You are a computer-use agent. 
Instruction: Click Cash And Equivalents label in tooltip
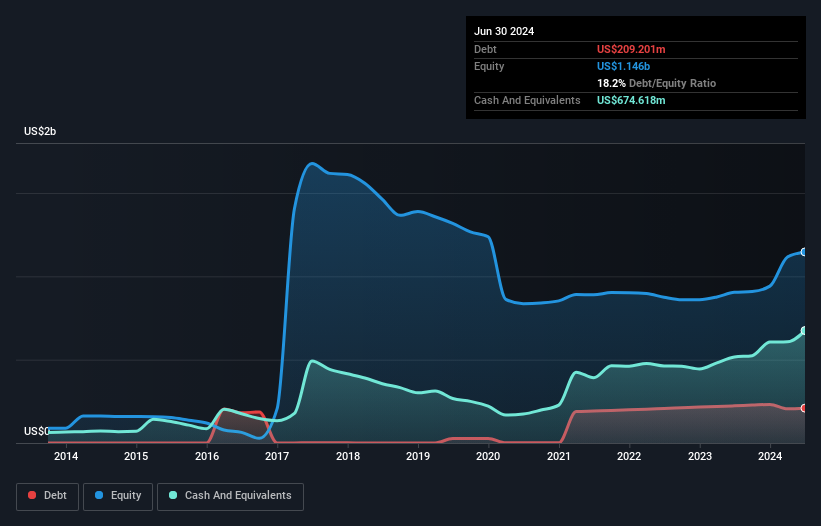click(527, 100)
